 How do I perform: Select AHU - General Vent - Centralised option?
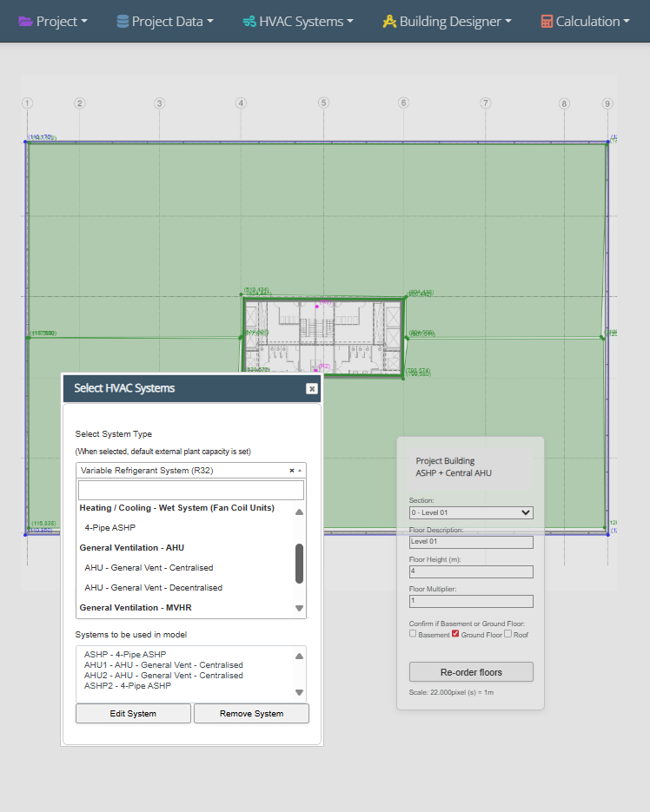coord(149,568)
